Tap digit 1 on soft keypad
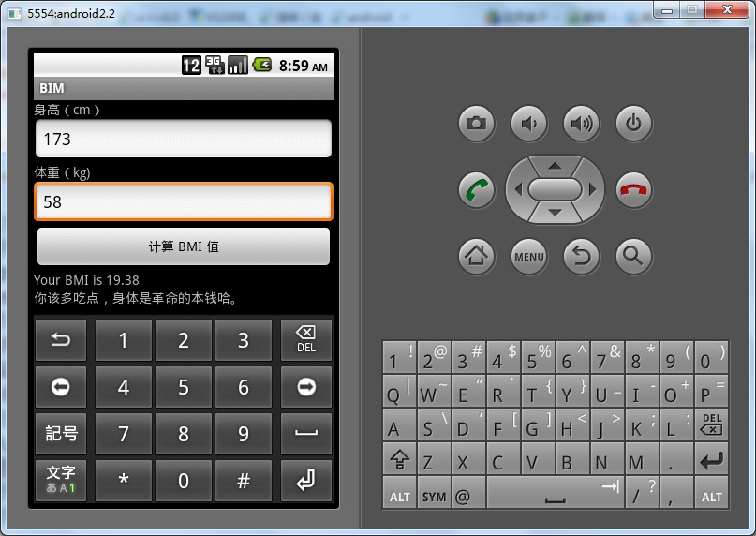The image size is (756, 536). point(124,340)
